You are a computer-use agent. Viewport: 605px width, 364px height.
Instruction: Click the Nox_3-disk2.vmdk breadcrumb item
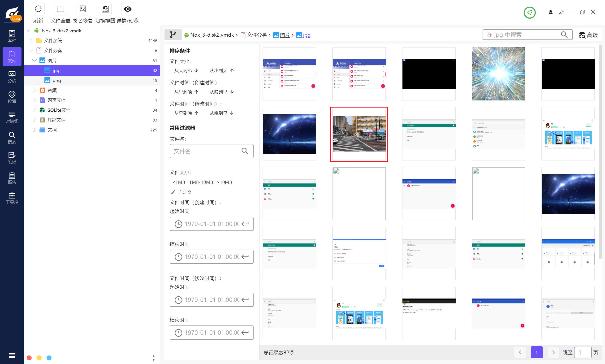tap(209, 35)
